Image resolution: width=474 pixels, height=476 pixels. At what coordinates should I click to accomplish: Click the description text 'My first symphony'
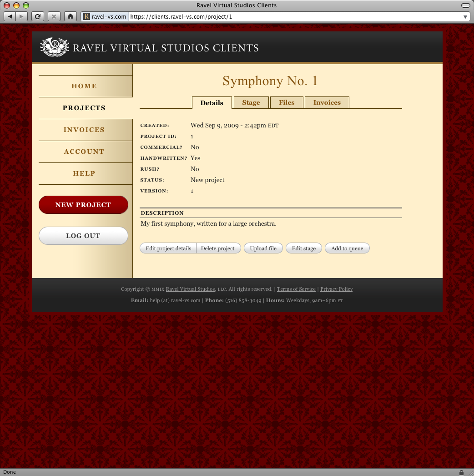point(167,224)
